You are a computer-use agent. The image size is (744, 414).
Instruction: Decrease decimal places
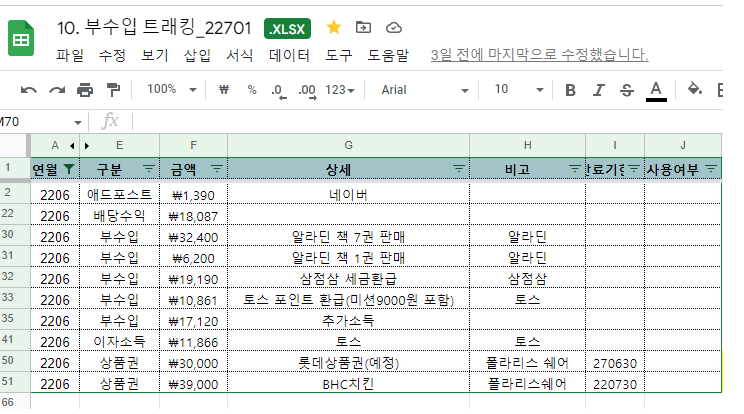pyautogui.click(x=279, y=91)
